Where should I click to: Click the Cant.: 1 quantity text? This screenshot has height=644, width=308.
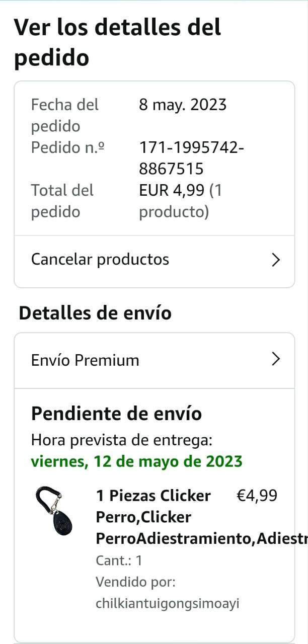tap(119, 560)
